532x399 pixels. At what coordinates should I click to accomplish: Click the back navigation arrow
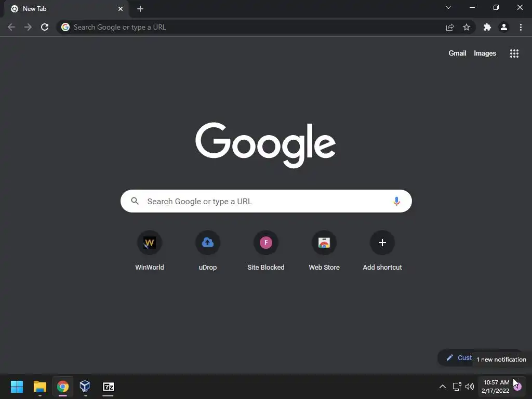(x=11, y=27)
